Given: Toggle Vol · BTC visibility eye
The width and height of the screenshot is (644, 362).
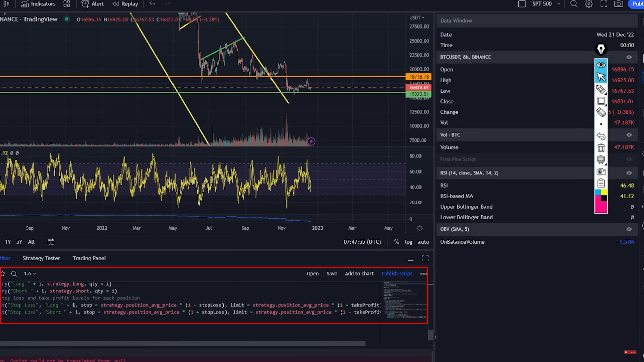Looking at the screenshot, I should click(x=629, y=135).
